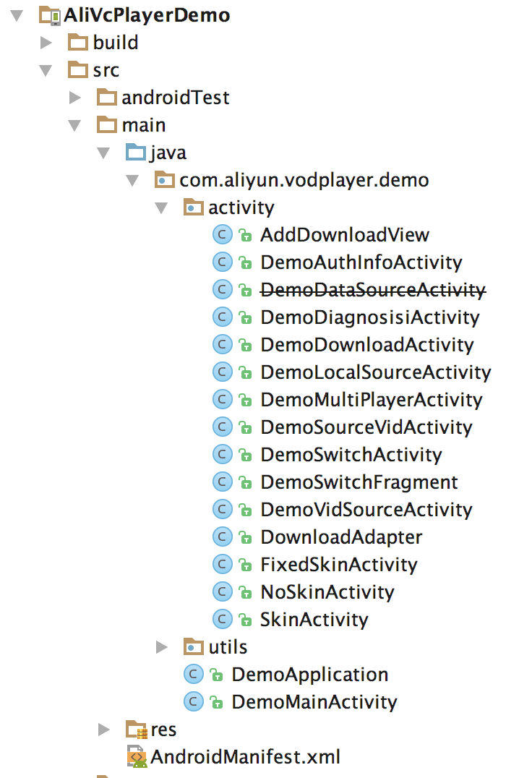Click the com.aliyun.vodplayer.demo package icon
532x778 pixels.
(165, 179)
